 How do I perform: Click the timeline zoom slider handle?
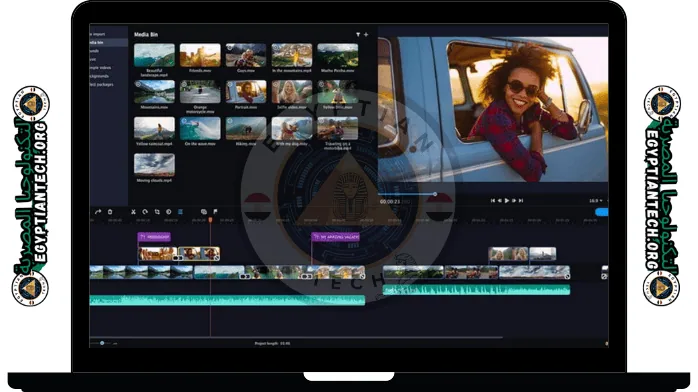click(x=102, y=343)
